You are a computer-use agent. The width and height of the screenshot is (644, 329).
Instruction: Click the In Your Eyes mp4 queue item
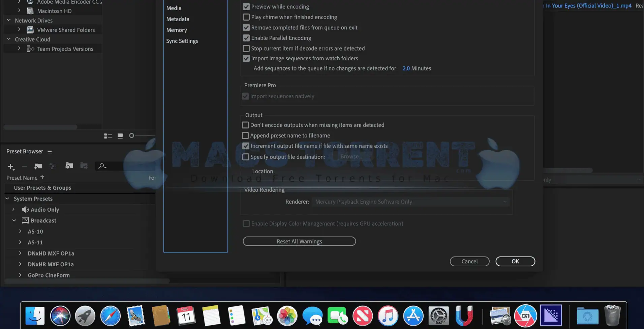pyautogui.click(x=587, y=6)
